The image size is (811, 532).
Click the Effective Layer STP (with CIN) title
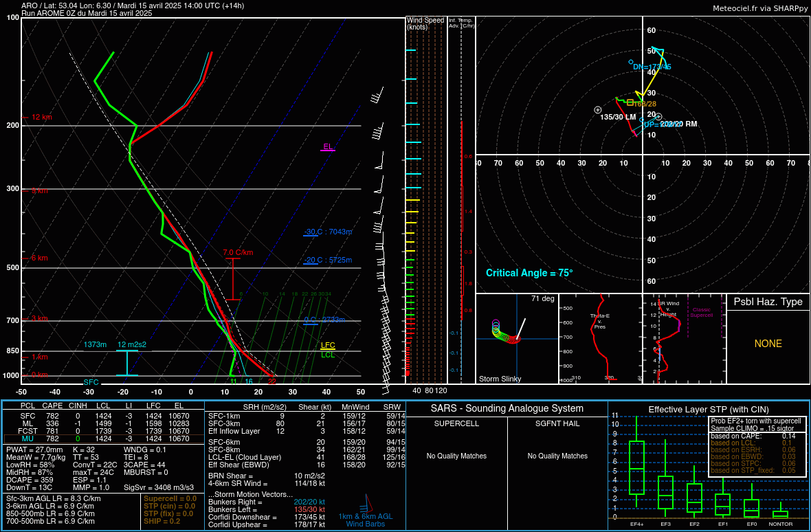708,410
